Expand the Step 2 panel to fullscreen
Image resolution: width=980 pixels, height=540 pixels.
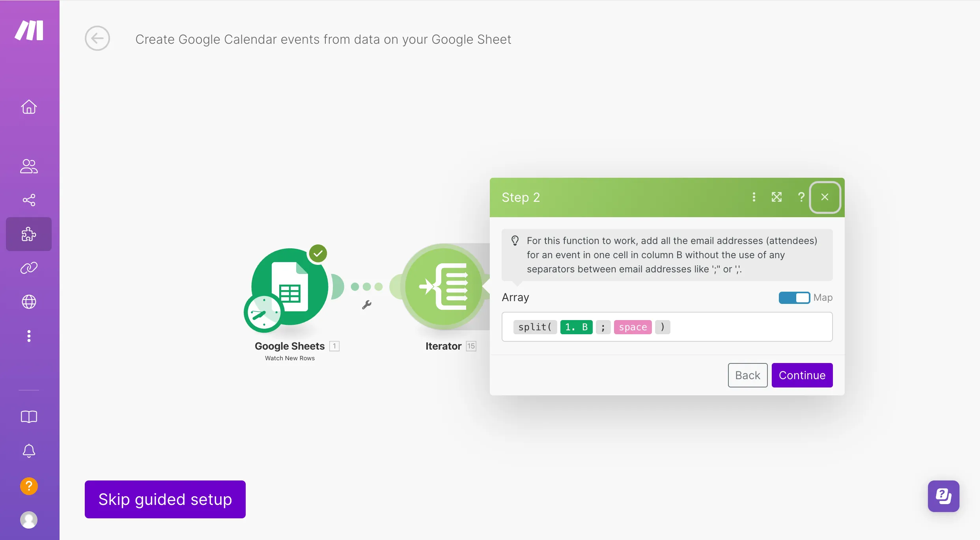coord(777,197)
